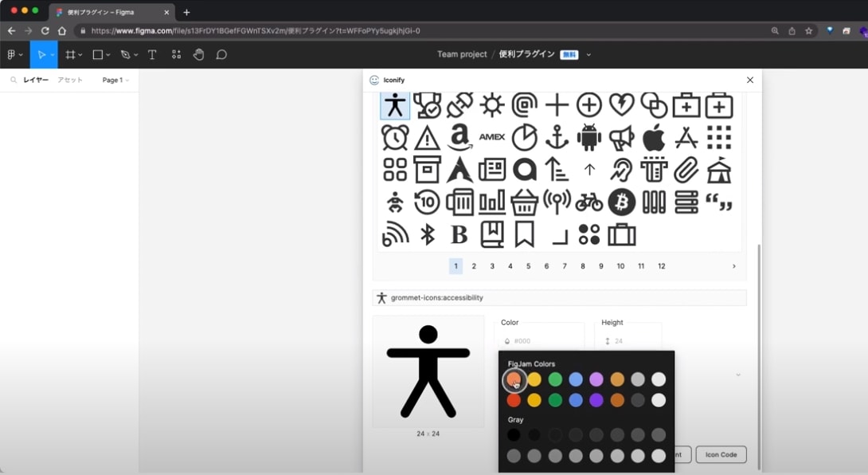Viewport: 868px width, 475px height.
Task: Switch to the レイヤー tab
Action: click(35, 80)
